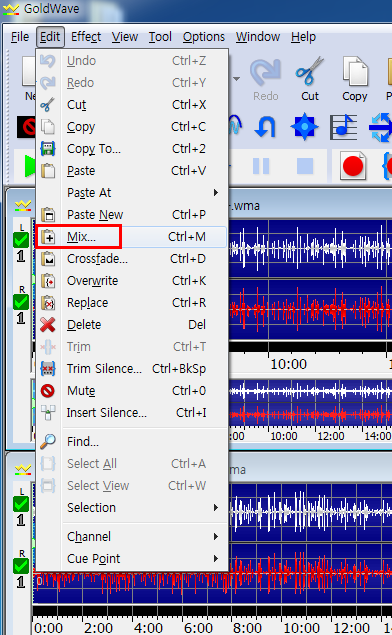Click the 6:00 mark on lower time ruler
The width and height of the screenshot is (392, 635).
click(198, 628)
